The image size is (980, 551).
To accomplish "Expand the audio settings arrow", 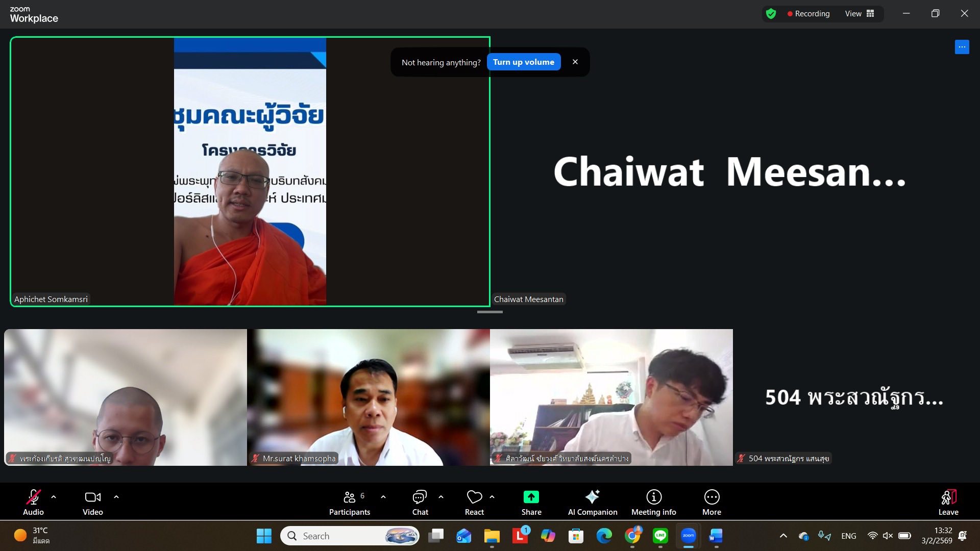I will pos(54,496).
